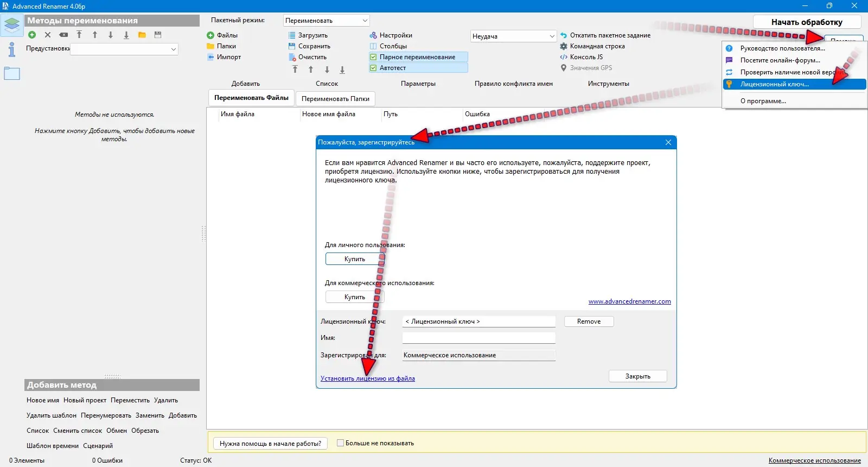Open the Неудача name conflict dropdown
Image resolution: width=868 pixels, height=467 pixels.
pos(514,36)
